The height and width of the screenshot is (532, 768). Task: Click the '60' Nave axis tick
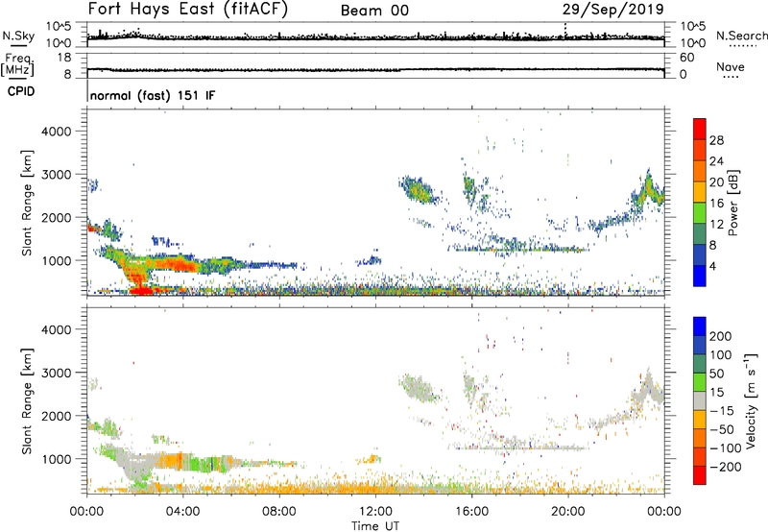click(686, 58)
